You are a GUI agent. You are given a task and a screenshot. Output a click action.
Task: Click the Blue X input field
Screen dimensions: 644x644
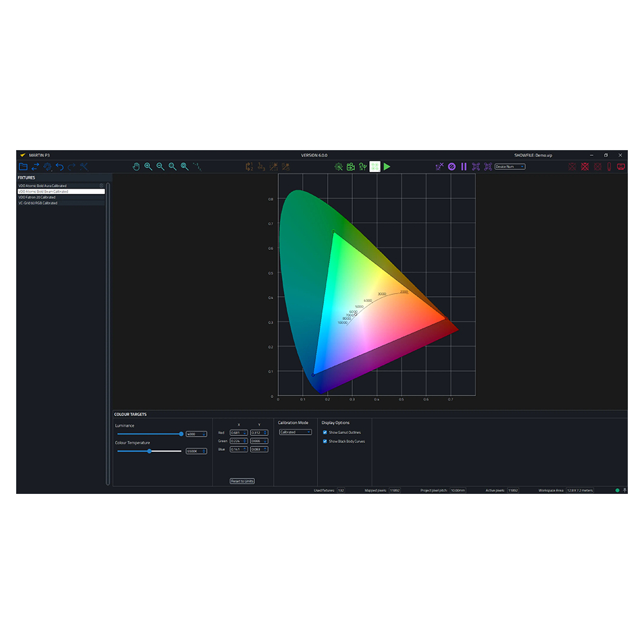[239, 450]
